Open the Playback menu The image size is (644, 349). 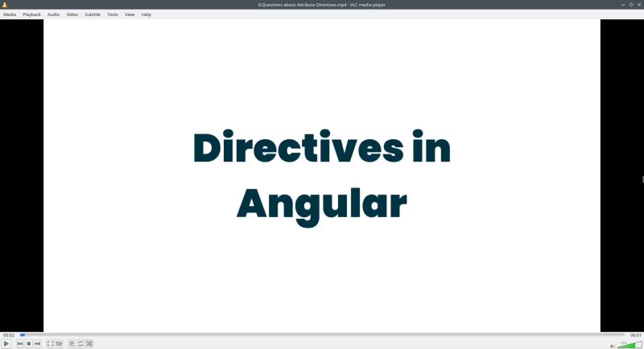coord(31,14)
